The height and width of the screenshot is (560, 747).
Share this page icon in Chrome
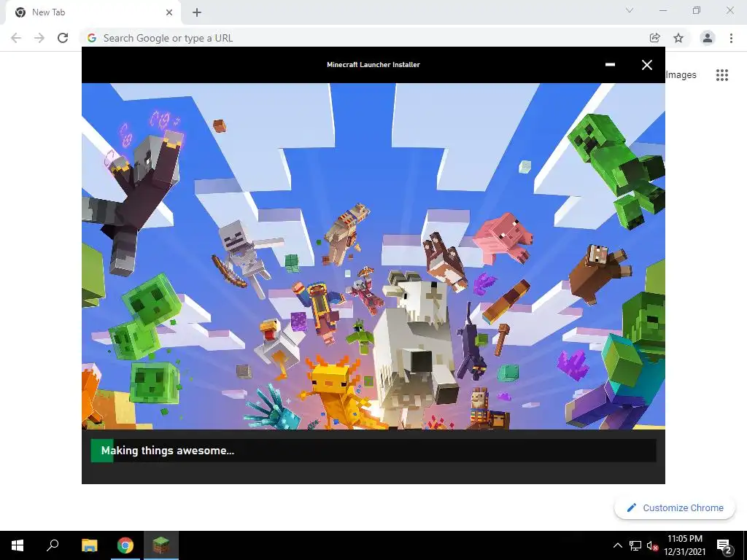(x=654, y=38)
